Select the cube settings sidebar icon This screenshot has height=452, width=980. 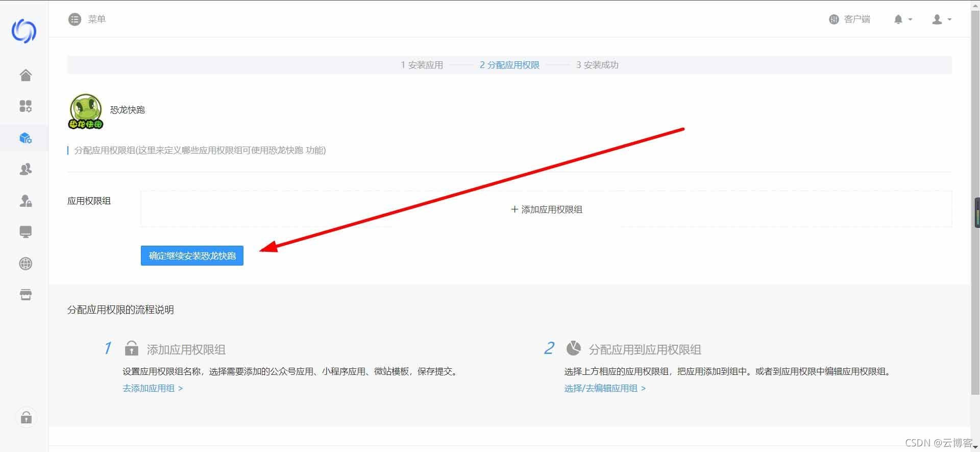(26, 138)
